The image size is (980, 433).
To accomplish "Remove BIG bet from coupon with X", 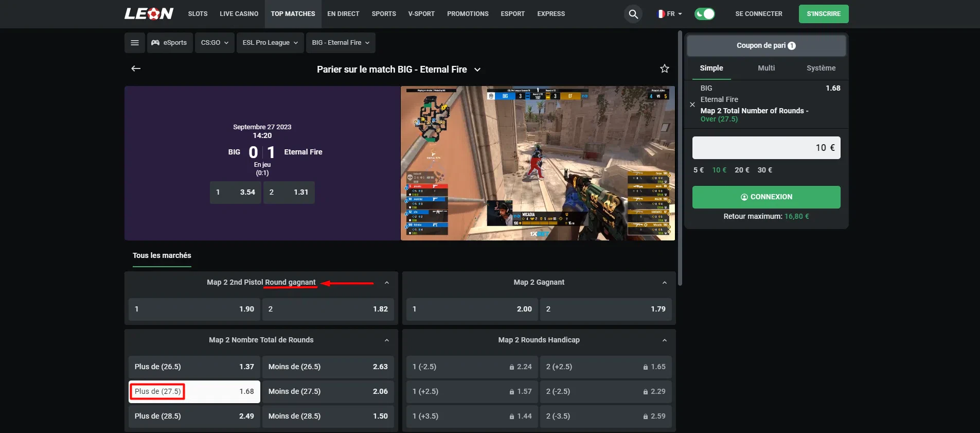I will [692, 105].
